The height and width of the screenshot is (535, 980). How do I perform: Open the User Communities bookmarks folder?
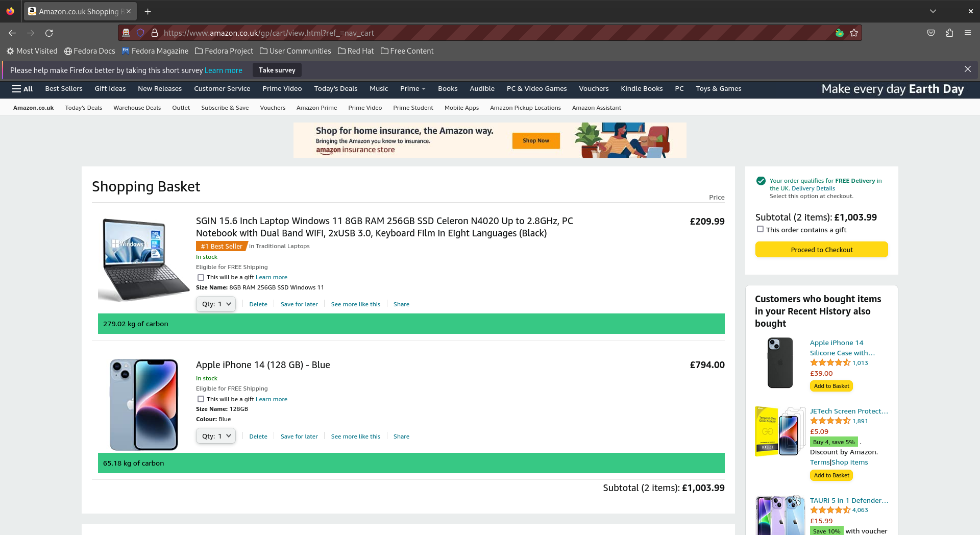tap(295, 51)
